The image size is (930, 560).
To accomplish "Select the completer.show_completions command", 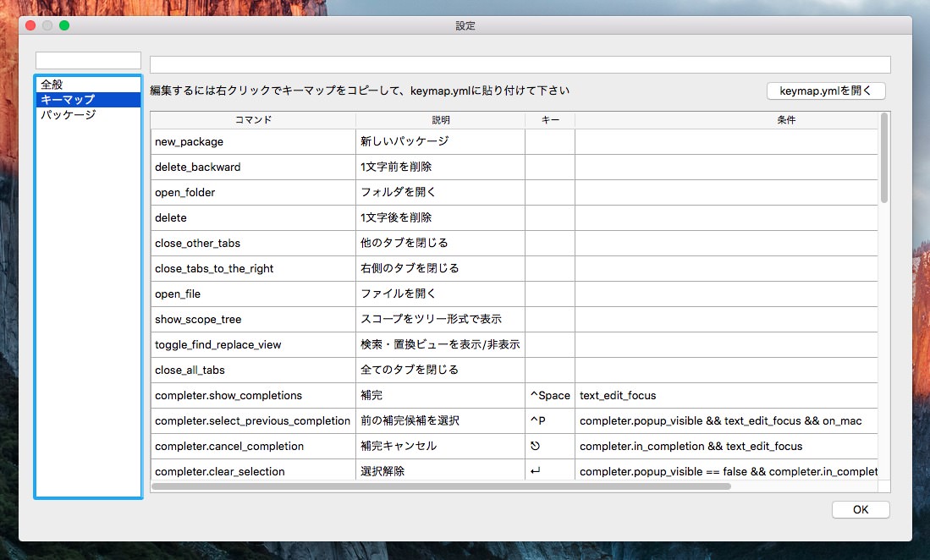I will point(228,396).
